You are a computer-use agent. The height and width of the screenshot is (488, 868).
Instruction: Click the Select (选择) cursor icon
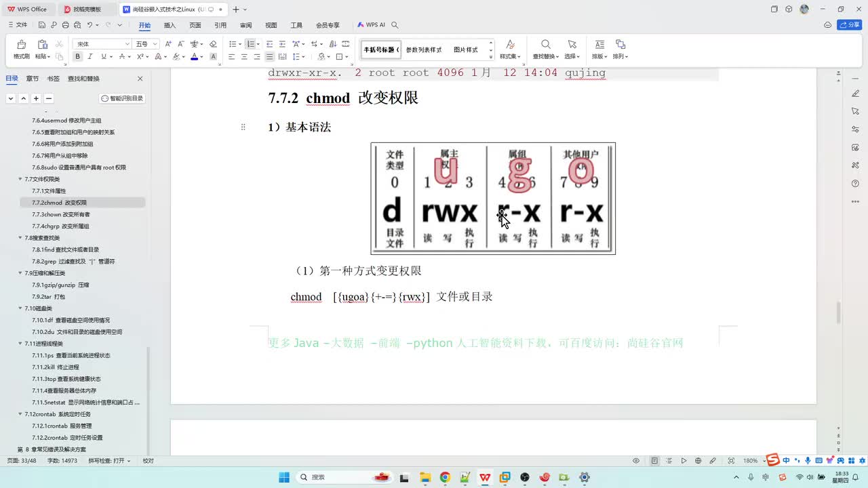click(572, 45)
